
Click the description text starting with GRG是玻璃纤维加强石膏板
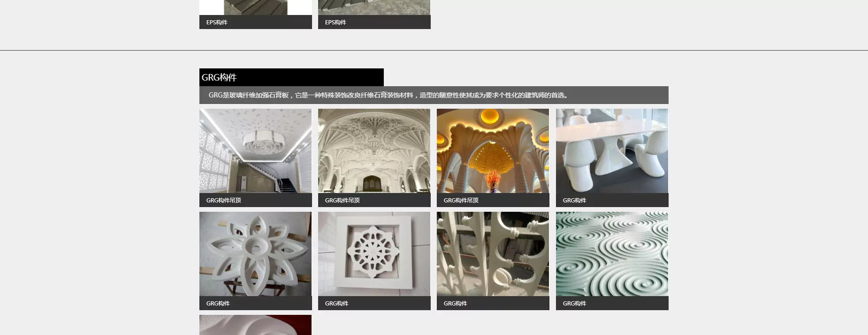[389, 95]
